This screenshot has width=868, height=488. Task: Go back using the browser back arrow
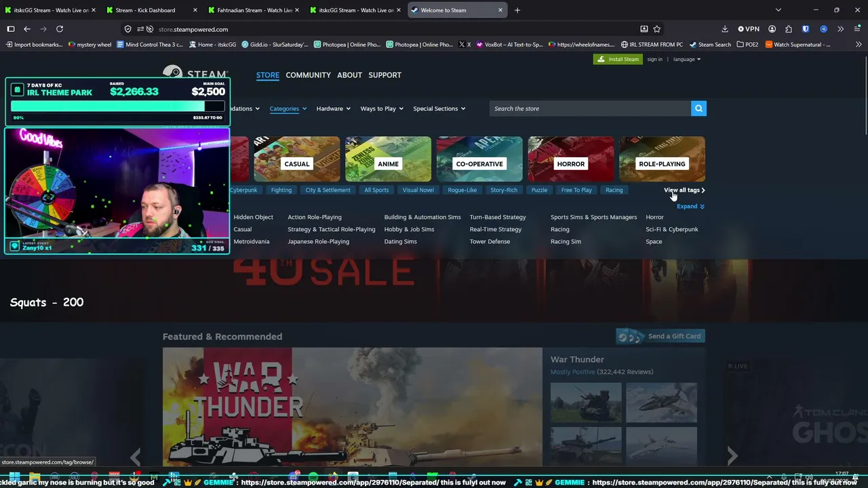pyautogui.click(x=27, y=29)
